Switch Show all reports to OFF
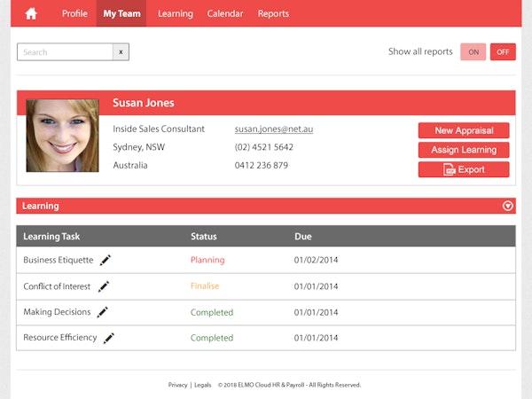 [x=503, y=52]
